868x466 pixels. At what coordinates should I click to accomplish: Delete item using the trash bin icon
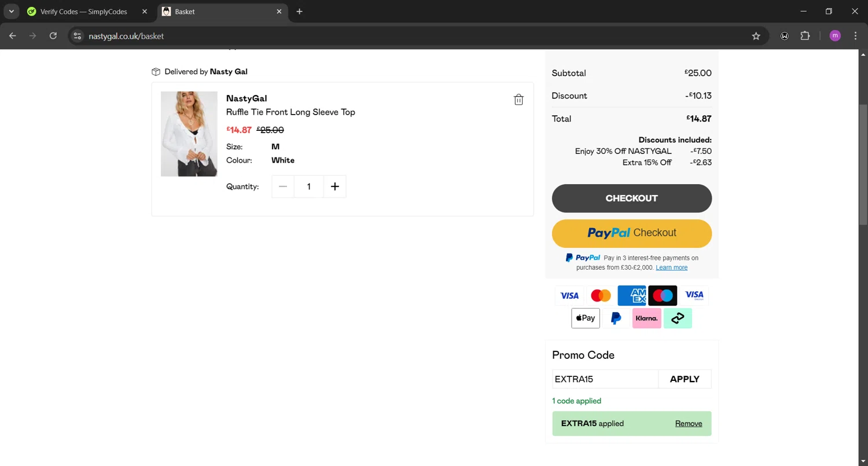tap(518, 100)
